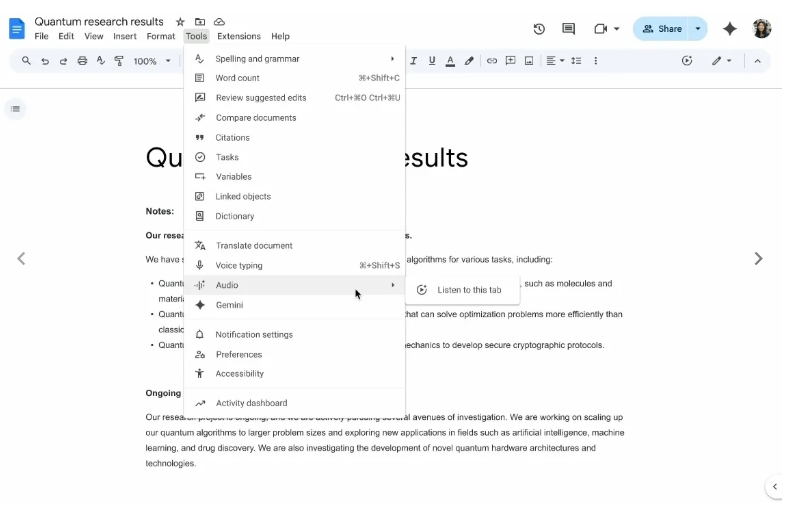Image resolution: width=798 pixels, height=519 pixels.
Task: Show the document outline tabs icon
Action: (x=15, y=109)
